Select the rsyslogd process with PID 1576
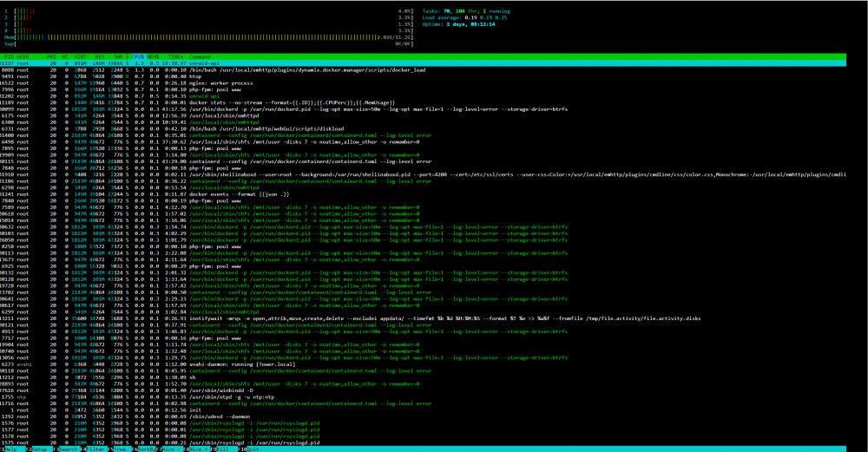 click(423, 423)
